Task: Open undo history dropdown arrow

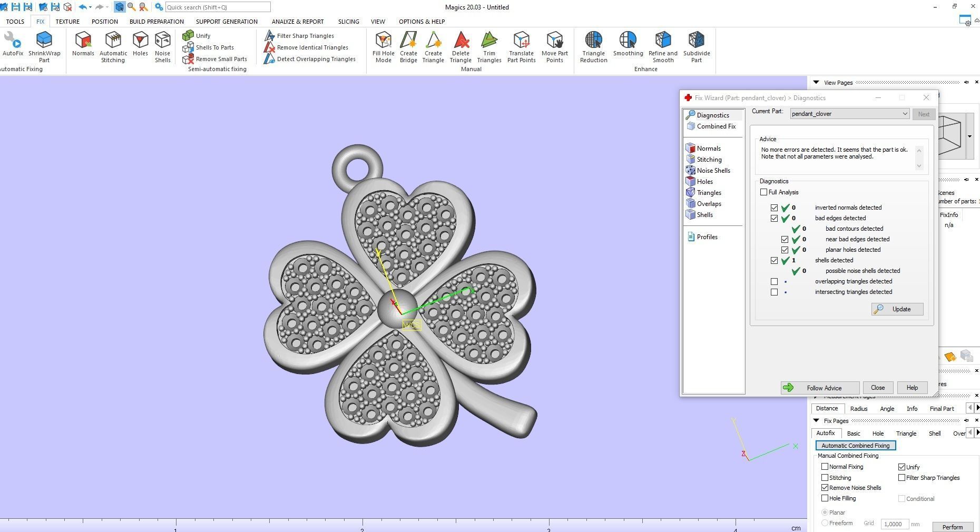Action: (x=91, y=7)
